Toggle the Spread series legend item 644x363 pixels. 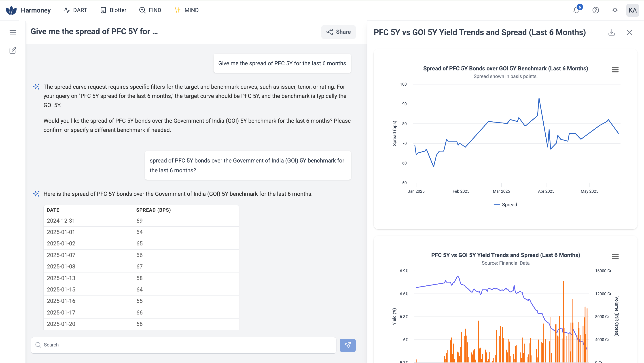505,205
